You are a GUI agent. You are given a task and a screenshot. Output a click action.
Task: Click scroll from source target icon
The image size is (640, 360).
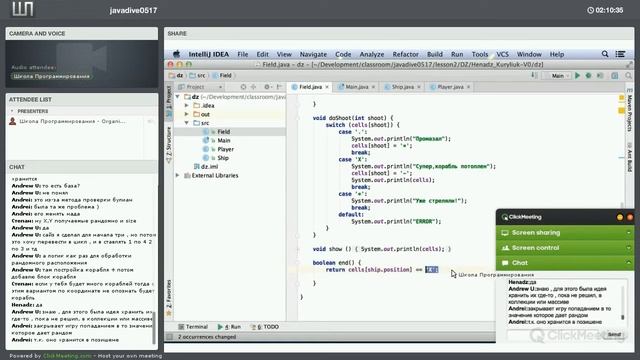[243, 87]
